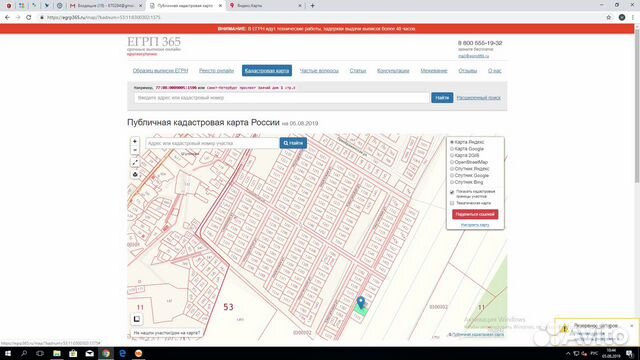Screen dimensions: 640x360
Task: Click the email link under the phone number
Action: pos(473,56)
